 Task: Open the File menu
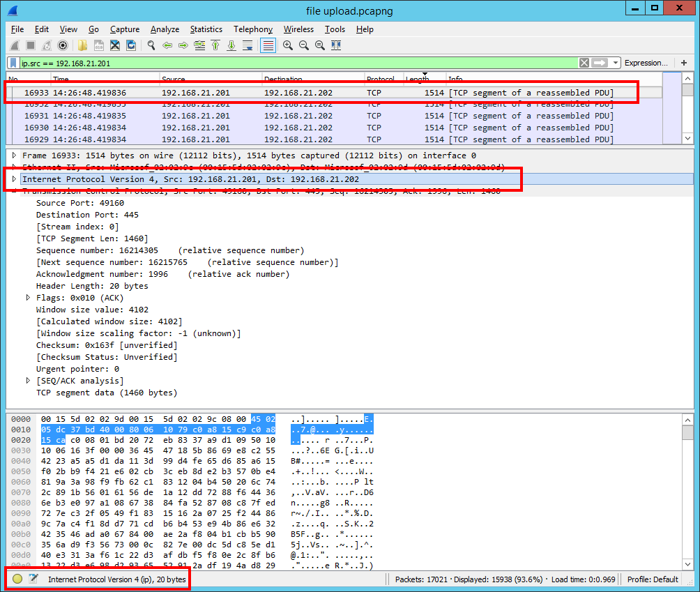point(17,29)
